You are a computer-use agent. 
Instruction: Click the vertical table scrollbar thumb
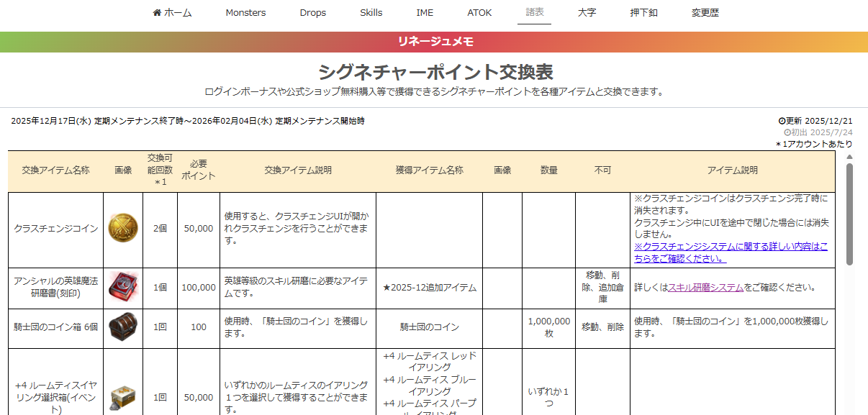click(849, 214)
